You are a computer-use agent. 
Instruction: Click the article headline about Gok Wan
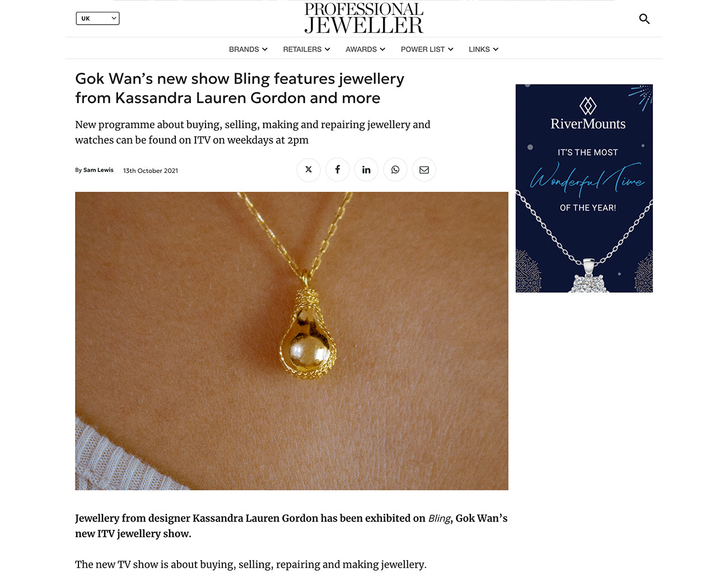click(240, 88)
